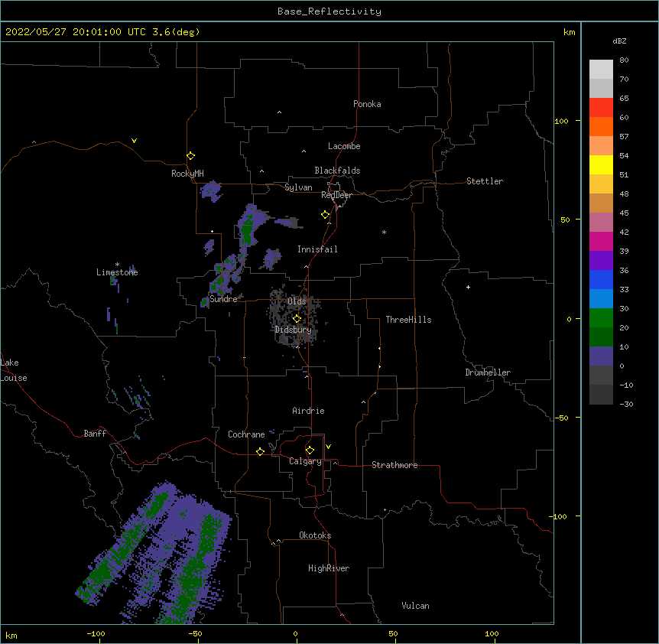
Task: Click the -30 value on the dBZ legend
Action: tap(626, 405)
